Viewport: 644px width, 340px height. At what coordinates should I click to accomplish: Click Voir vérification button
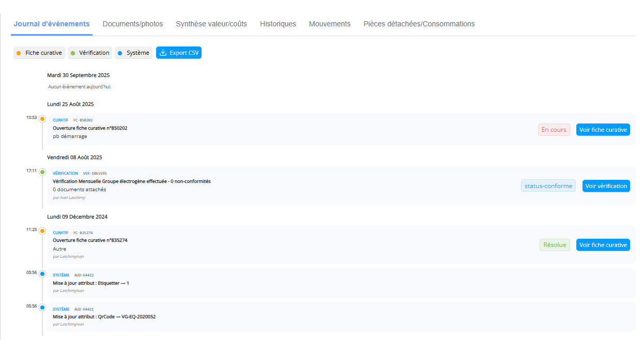606,186
